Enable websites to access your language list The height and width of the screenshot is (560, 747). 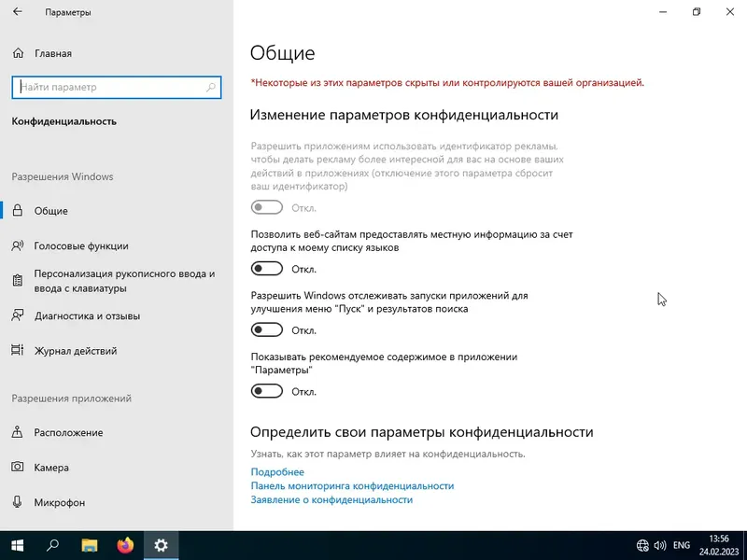266,268
